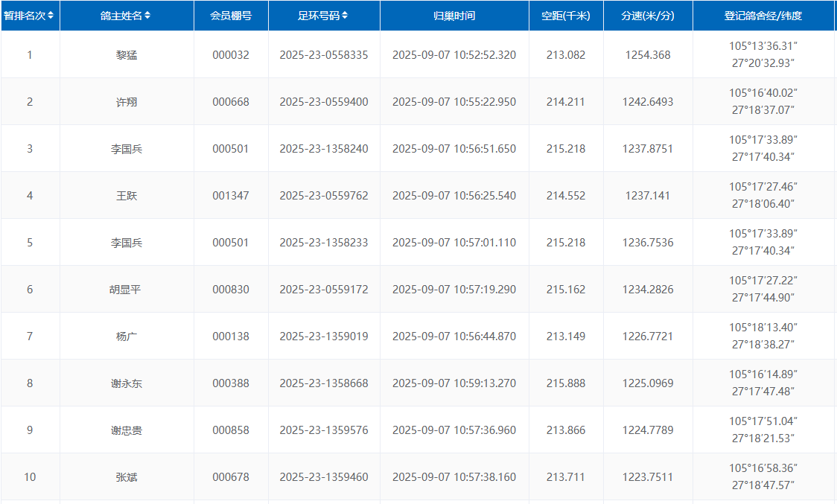Select owner name 杨广
The image size is (837, 504).
(x=127, y=336)
